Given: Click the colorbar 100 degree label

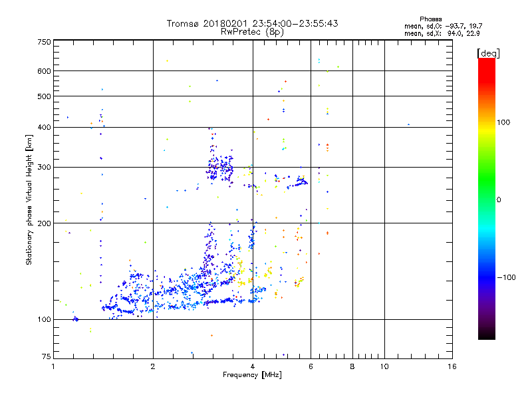Looking at the screenshot, I should click(503, 122).
